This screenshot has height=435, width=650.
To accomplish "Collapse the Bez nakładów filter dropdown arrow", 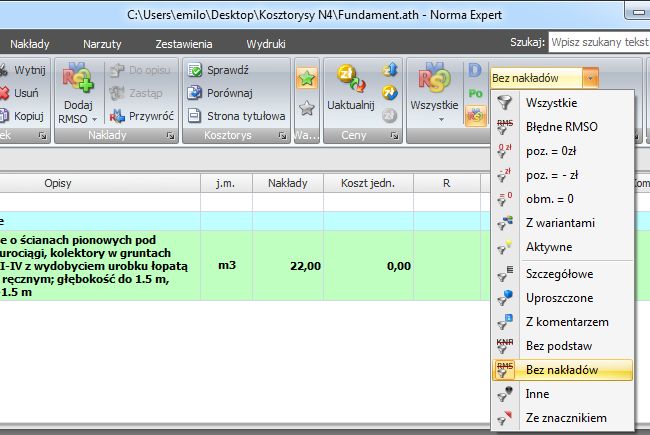I will tap(592, 77).
